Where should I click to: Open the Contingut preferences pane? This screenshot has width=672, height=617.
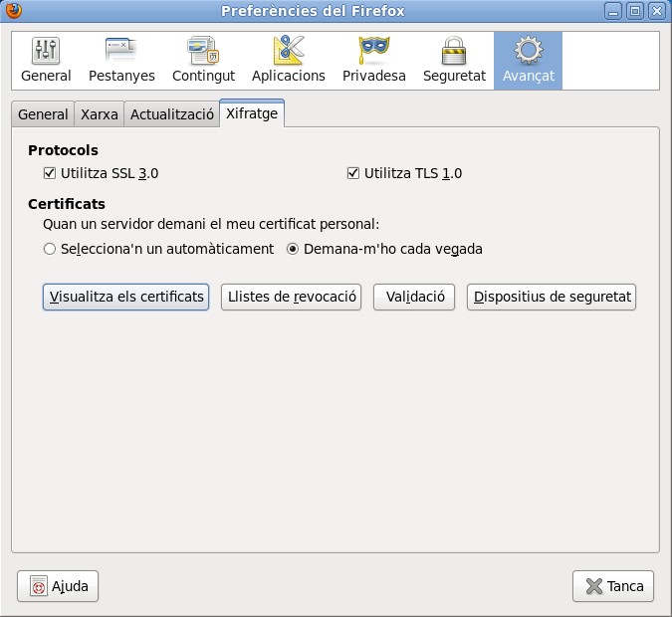[203, 61]
